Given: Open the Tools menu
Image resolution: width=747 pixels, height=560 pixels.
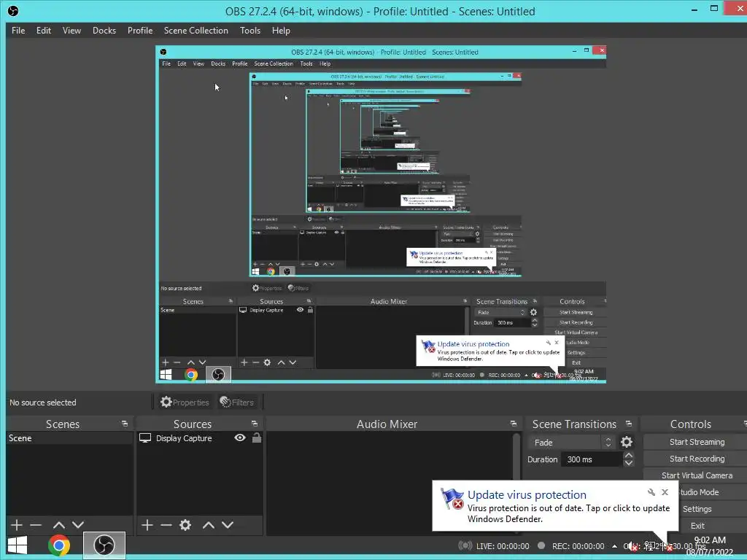Looking at the screenshot, I should point(250,31).
